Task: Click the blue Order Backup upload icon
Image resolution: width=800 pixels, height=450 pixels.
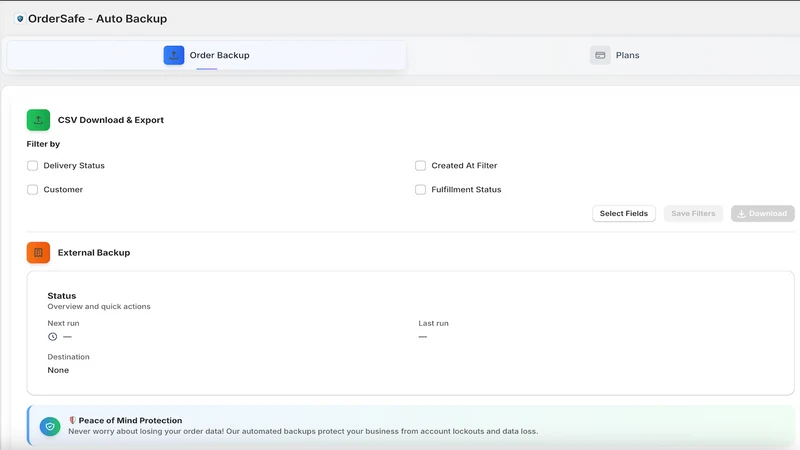Action: pos(174,55)
